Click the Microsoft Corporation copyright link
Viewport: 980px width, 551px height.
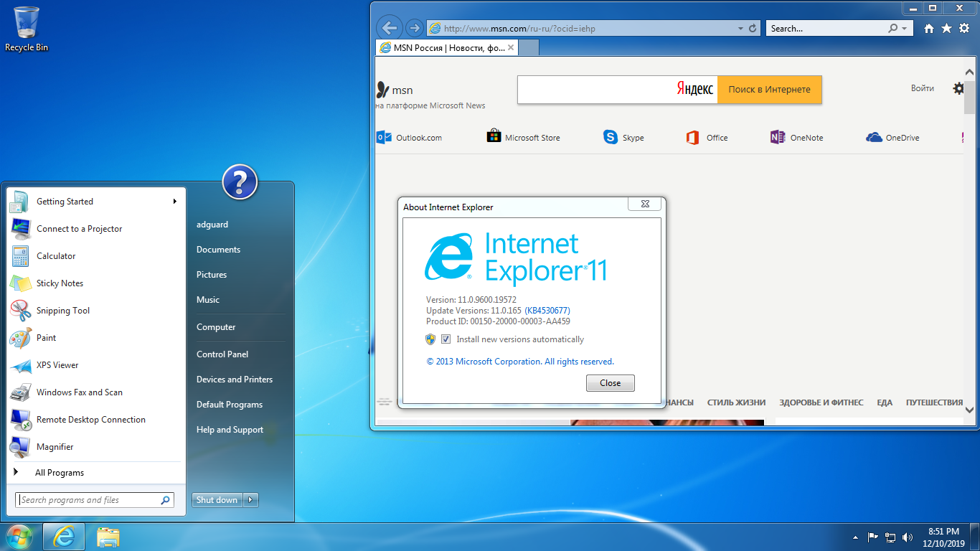pyautogui.click(x=520, y=362)
